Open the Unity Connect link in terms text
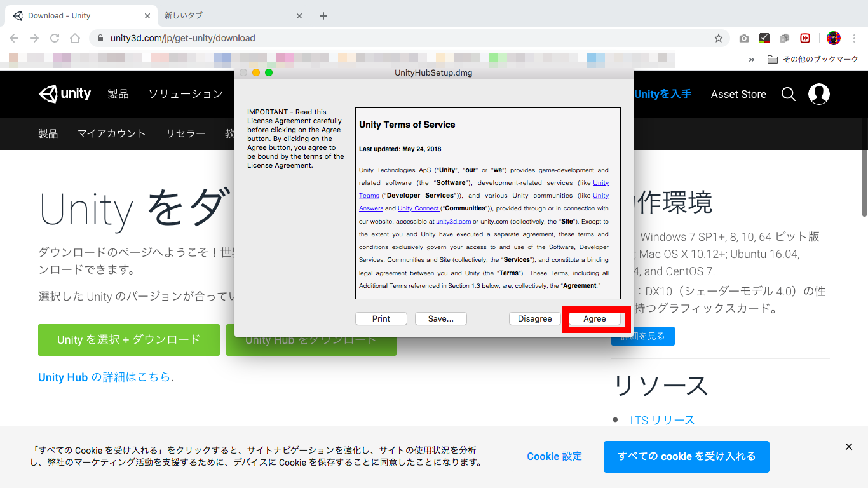 (x=418, y=208)
